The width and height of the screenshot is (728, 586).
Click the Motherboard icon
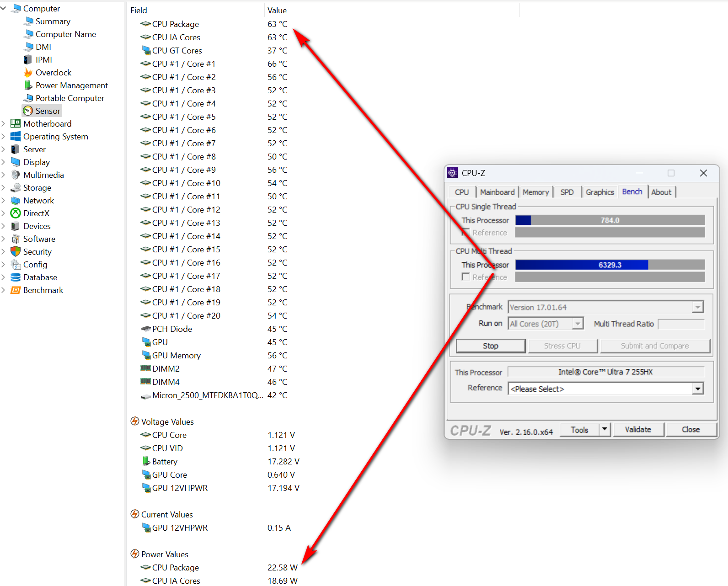coord(16,123)
